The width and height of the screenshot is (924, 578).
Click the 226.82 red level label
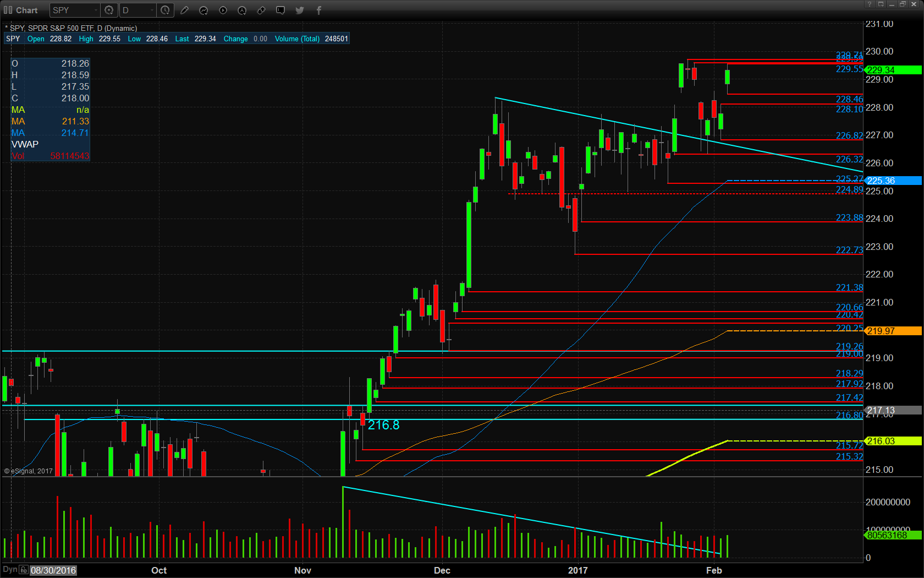pyautogui.click(x=849, y=135)
